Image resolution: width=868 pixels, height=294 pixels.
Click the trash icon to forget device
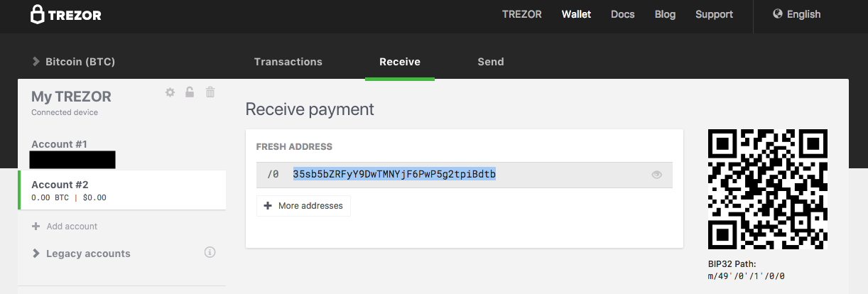(210, 92)
